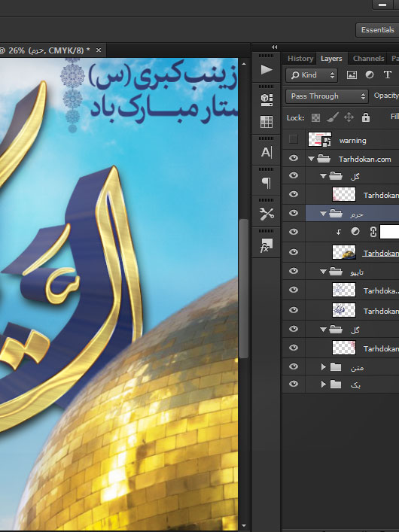Image resolution: width=399 pixels, height=532 pixels.
Task: Select the warning layer thumbnail
Action: coord(319,139)
